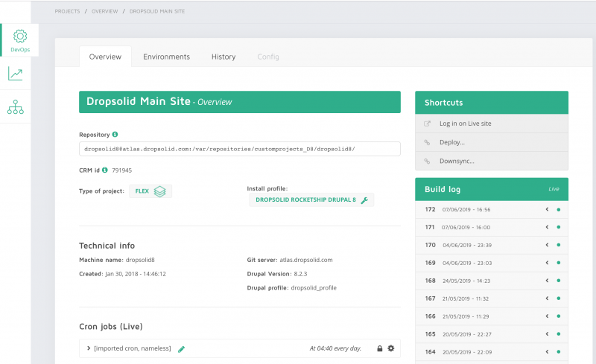The image size is (596, 364).
Task: Click the green status dot of build 170
Action: (x=558, y=245)
